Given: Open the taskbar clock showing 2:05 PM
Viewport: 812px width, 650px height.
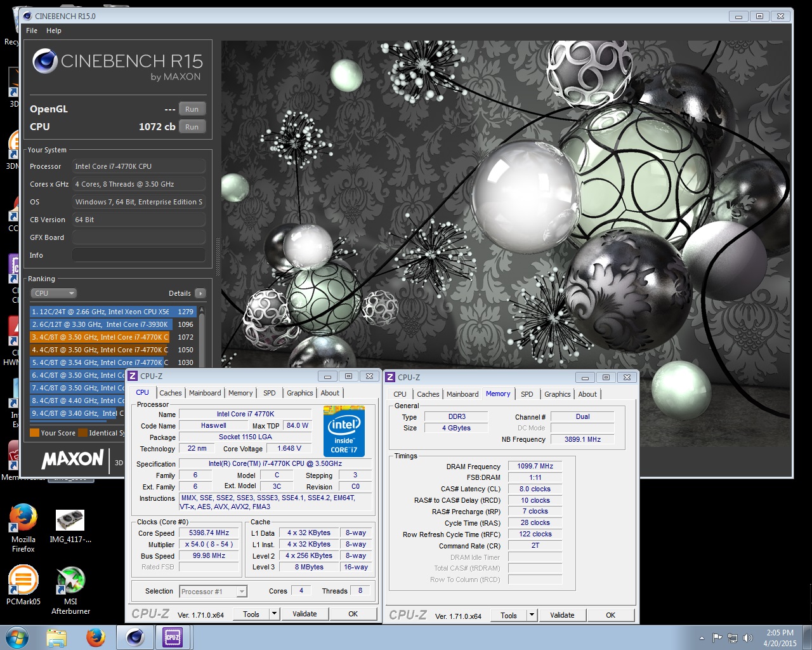Looking at the screenshot, I should click(x=780, y=638).
